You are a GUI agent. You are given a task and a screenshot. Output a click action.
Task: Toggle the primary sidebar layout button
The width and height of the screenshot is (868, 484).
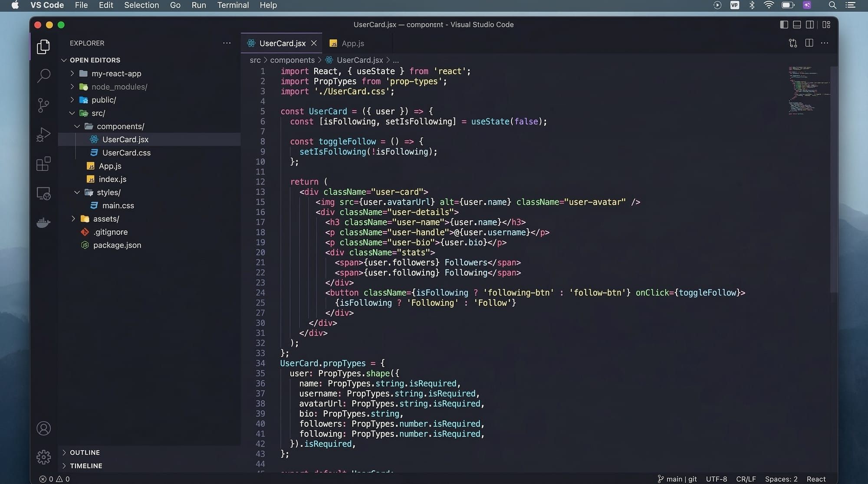(784, 25)
